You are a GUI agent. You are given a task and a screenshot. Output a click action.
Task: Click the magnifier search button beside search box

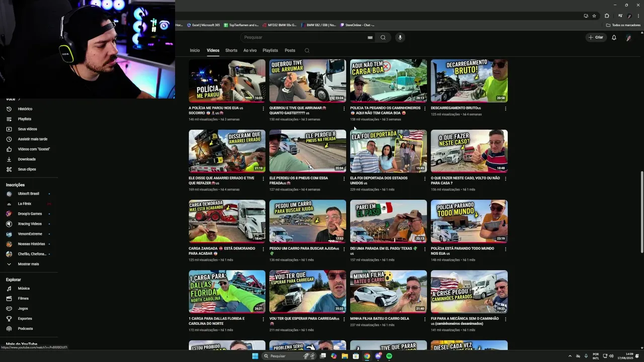tap(383, 37)
